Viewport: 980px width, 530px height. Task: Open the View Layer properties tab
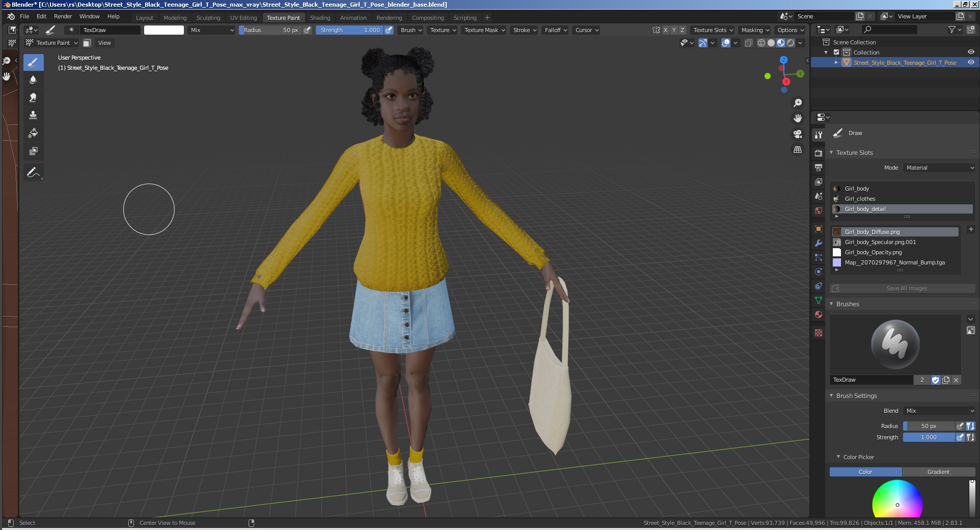819,181
